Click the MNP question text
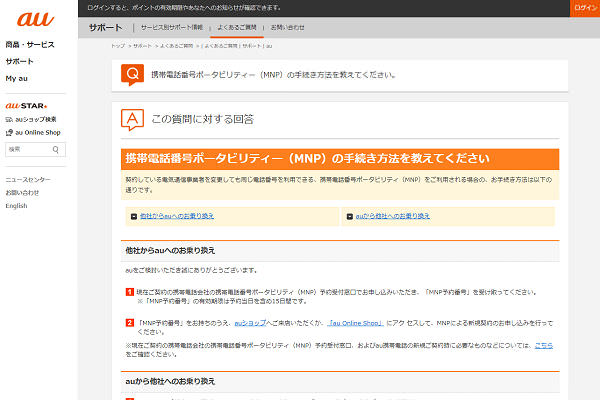The image size is (600, 400). [x=274, y=75]
